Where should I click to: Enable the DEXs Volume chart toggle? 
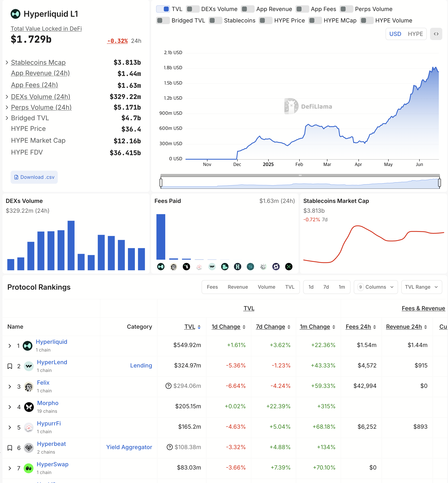(193, 9)
